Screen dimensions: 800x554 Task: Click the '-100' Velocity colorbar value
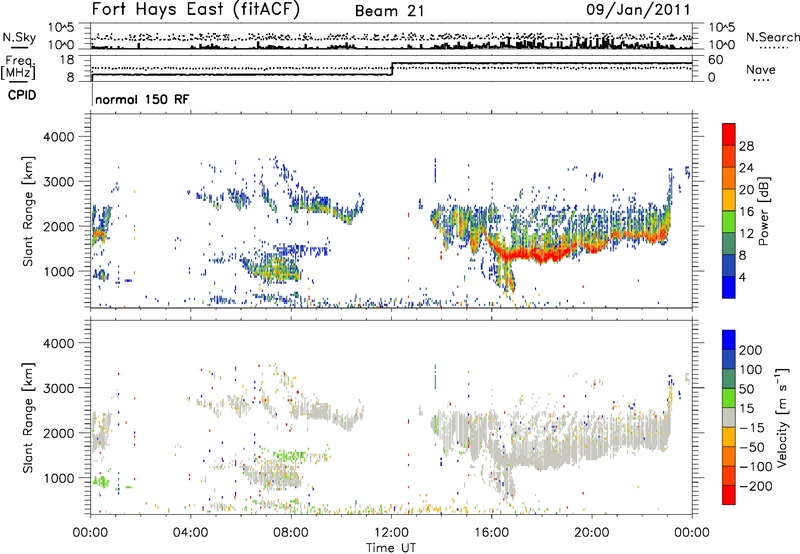pyautogui.click(x=756, y=467)
